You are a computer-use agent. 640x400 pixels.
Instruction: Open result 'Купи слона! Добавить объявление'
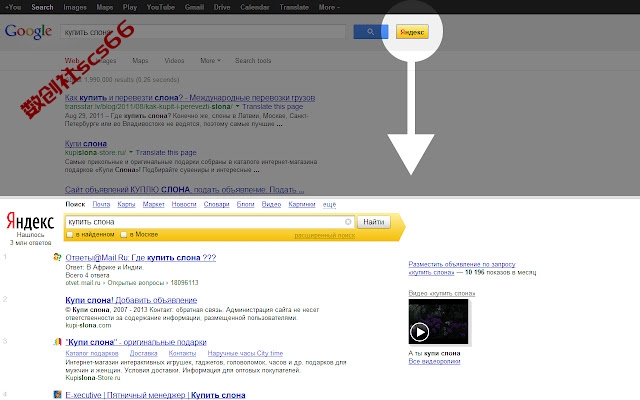click(131, 300)
